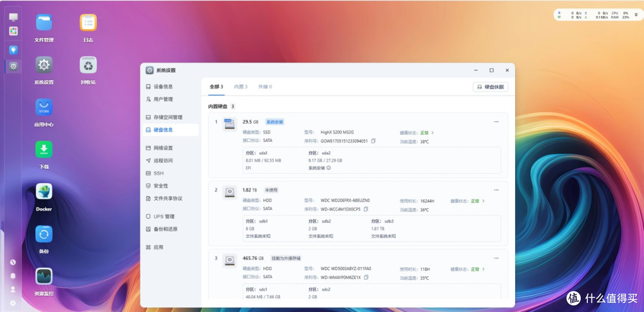This screenshot has width=644, height=312.
Task: Select SSH in settings sidebar
Action: (x=171, y=174)
